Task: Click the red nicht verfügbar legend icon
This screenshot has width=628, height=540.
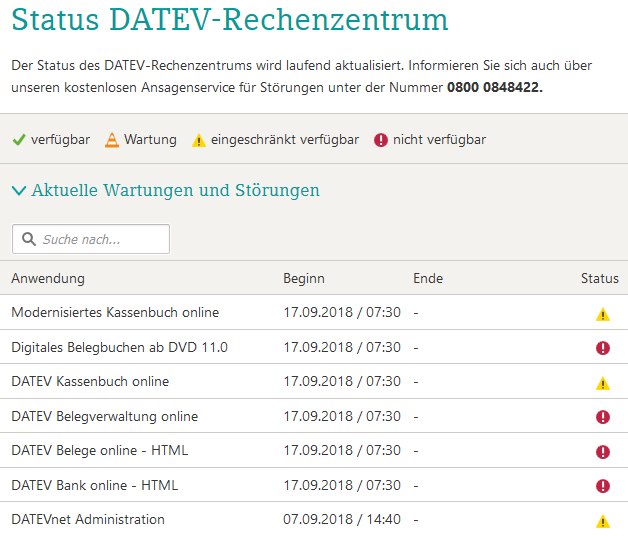Action: 380,140
